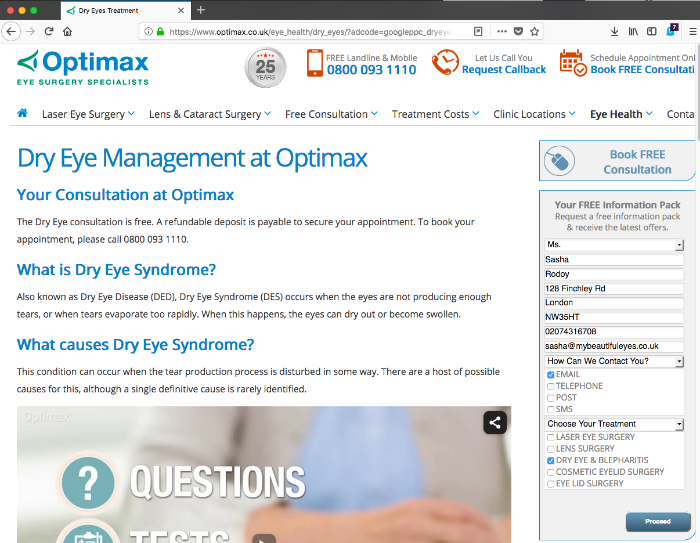Reload the page with the refresh icon
This screenshot has height=543, width=700.
[x=49, y=31]
